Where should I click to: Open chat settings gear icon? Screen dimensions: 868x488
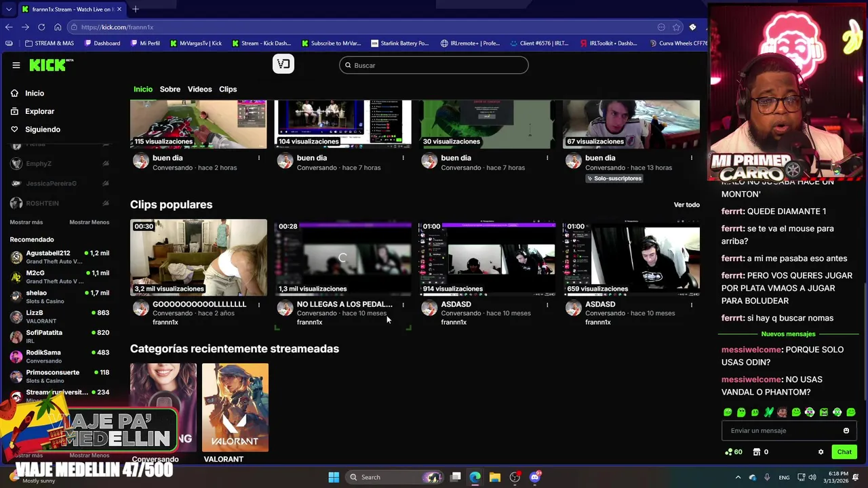[x=821, y=452]
